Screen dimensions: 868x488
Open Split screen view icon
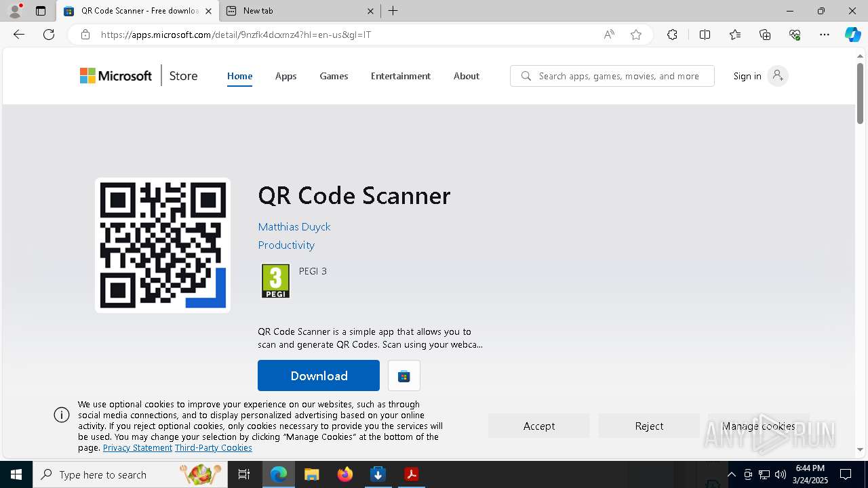coord(705,35)
